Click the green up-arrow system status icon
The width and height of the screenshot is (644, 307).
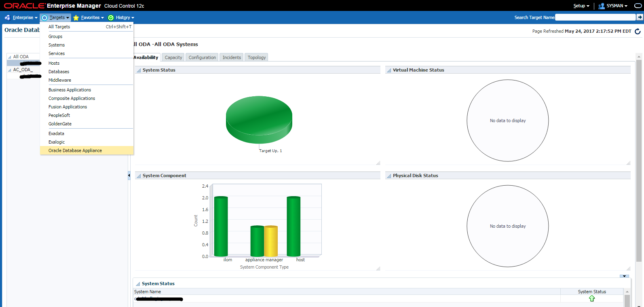point(592,299)
